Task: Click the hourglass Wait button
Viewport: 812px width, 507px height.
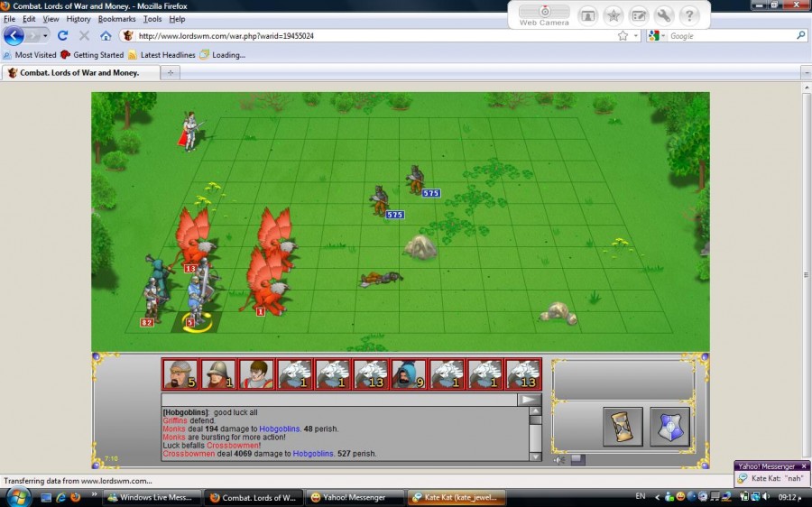Action: 623,427
